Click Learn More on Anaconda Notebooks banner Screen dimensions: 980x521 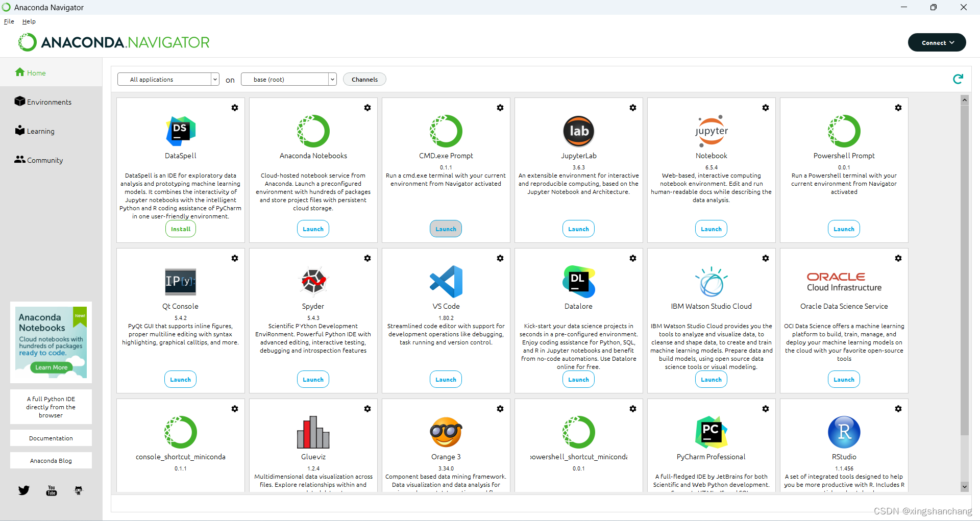pos(52,367)
